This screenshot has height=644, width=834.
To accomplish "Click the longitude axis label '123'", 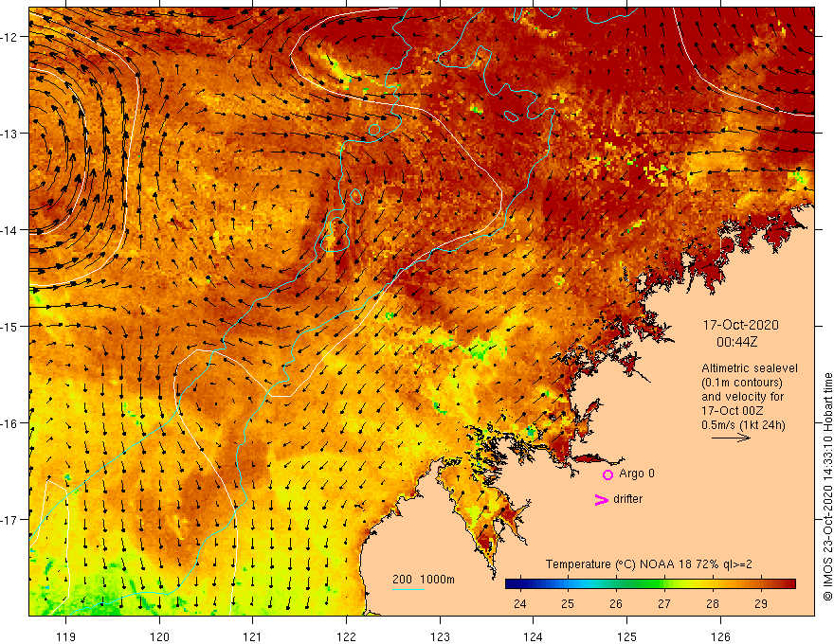I will click(x=440, y=636).
